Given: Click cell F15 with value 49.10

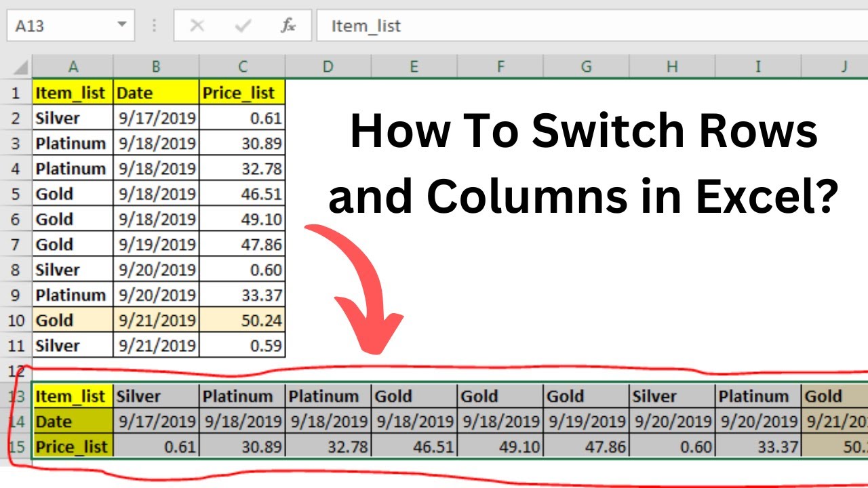Looking at the screenshot, I should tap(500, 447).
